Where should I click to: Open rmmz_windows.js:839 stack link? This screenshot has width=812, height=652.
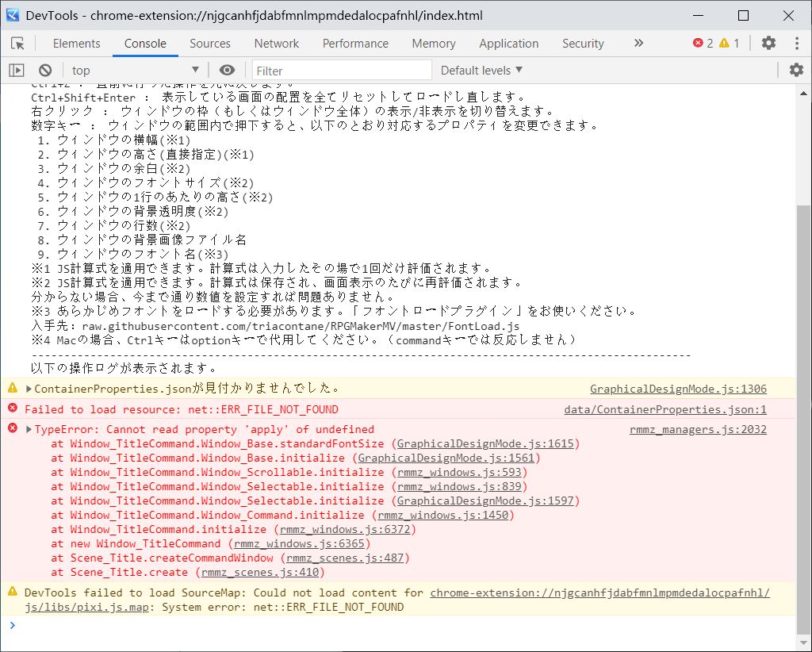pos(459,487)
